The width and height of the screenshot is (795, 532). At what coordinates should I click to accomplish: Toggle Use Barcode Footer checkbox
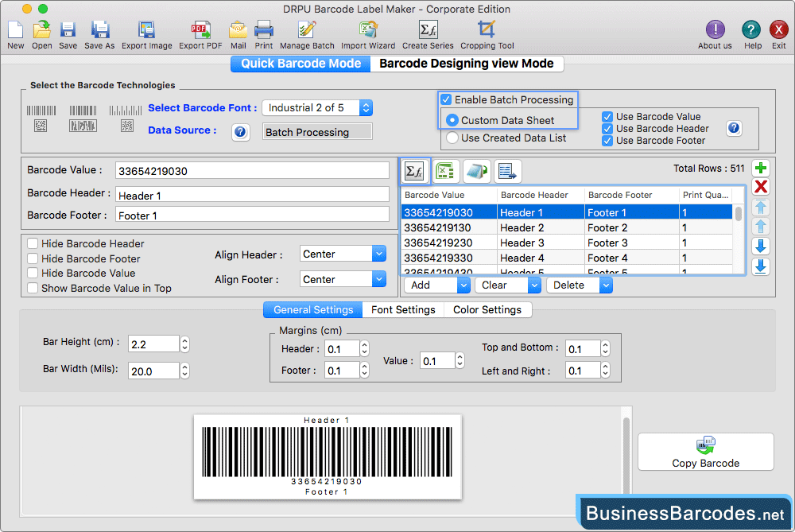pyautogui.click(x=607, y=141)
